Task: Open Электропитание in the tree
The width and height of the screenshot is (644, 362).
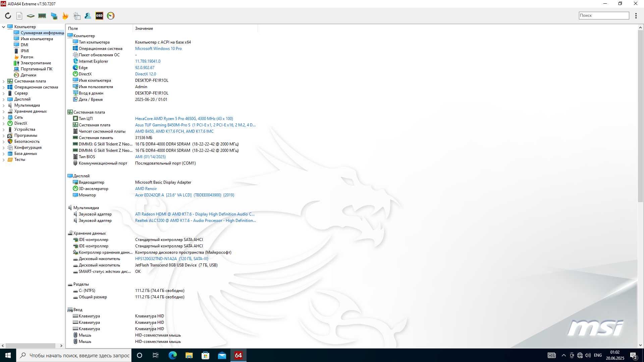Action: pos(33,63)
